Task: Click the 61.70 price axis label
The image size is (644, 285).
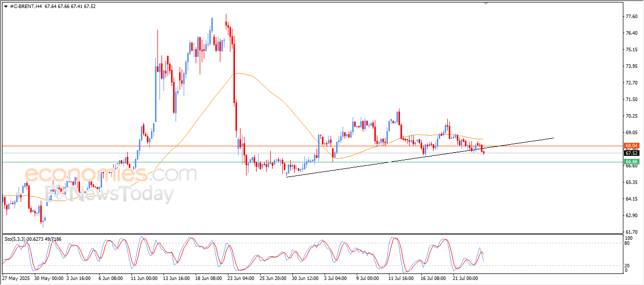Action: pos(631,232)
